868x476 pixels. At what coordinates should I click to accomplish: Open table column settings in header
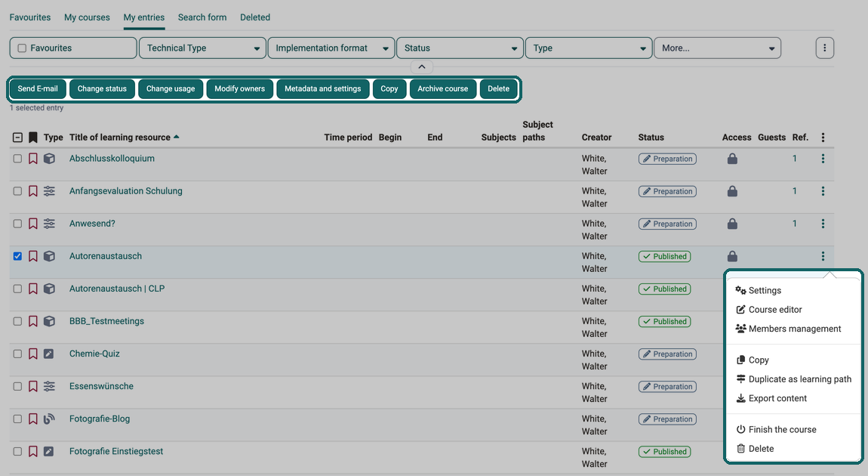click(823, 138)
